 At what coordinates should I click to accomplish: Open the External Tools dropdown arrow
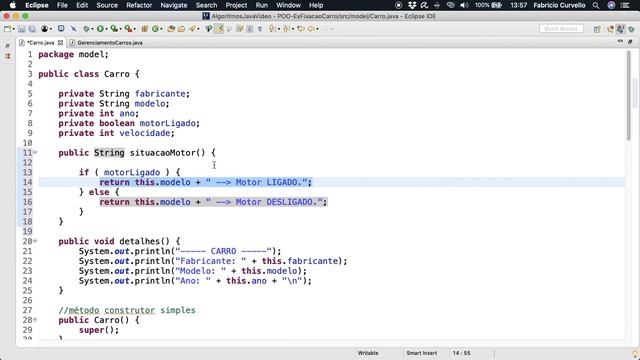click(x=134, y=29)
